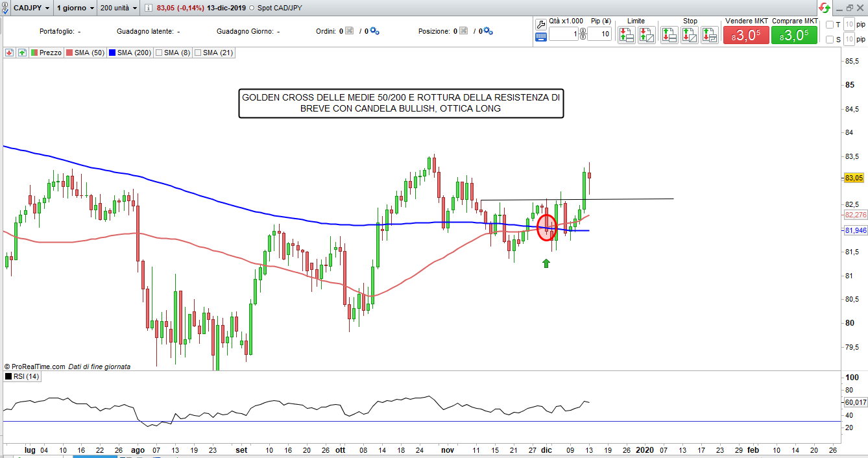Click the instrument info icon
This screenshot has width=868, height=458.
point(148,8)
